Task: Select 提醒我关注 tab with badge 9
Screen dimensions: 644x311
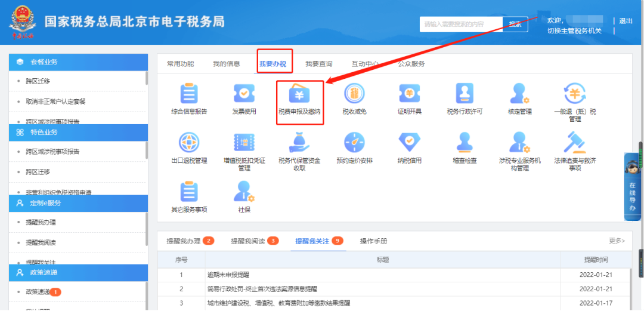Action: click(319, 241)
